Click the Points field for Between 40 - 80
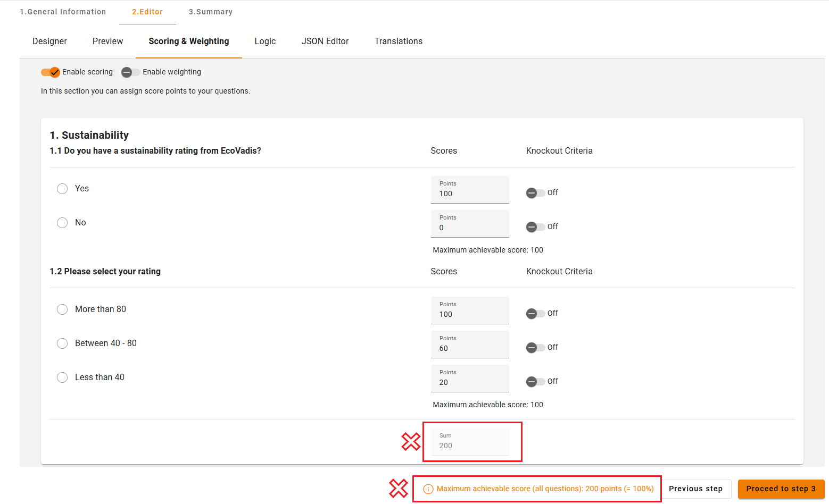 470,348
